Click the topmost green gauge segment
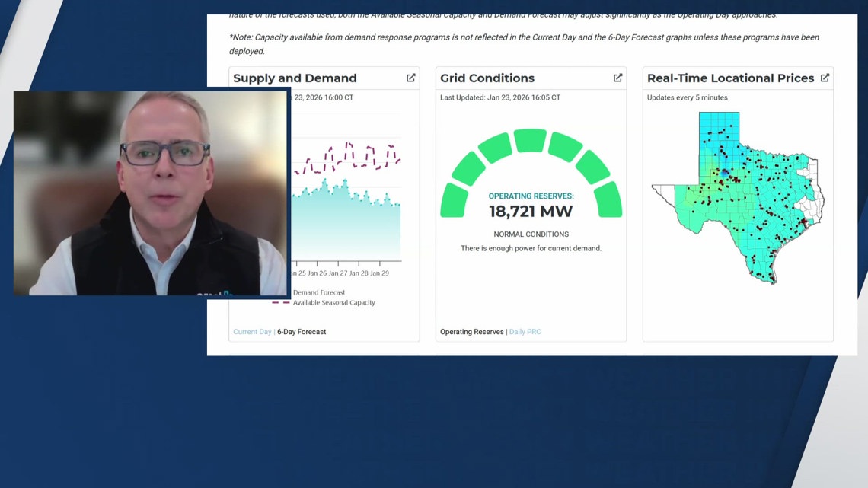Image resolution: width=868 pixels, height=488 pixels. 530,139
